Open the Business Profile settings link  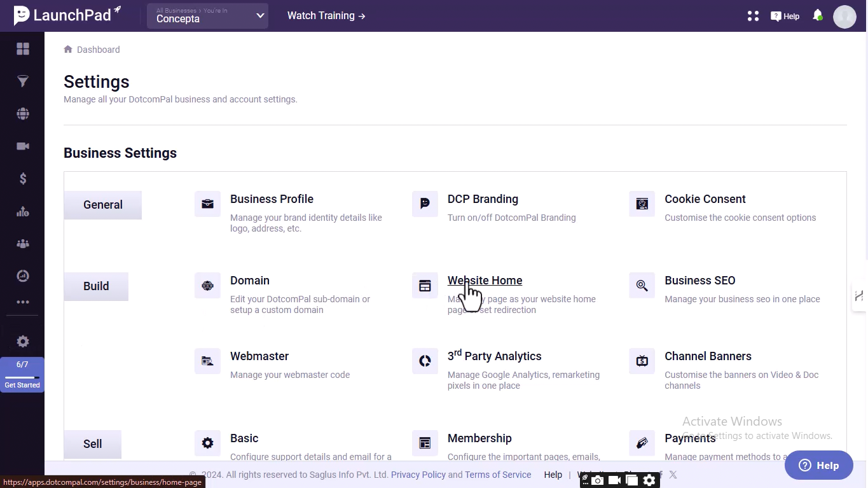click(272, 199)
